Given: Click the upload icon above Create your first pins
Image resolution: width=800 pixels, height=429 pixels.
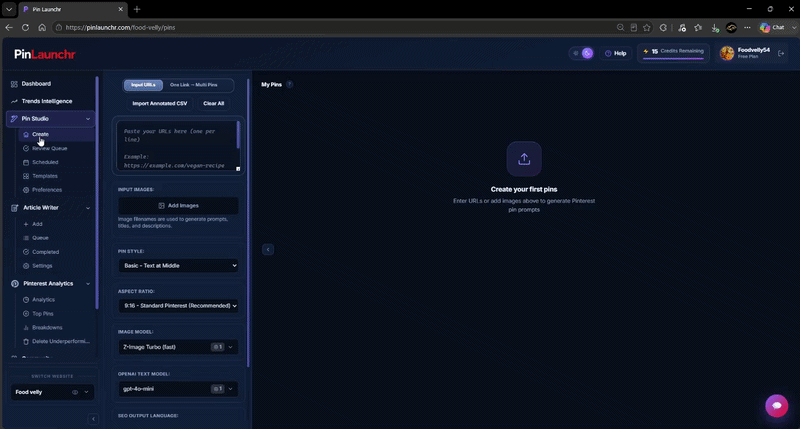Looking at the screenshot, I should (x=524, y=159).
